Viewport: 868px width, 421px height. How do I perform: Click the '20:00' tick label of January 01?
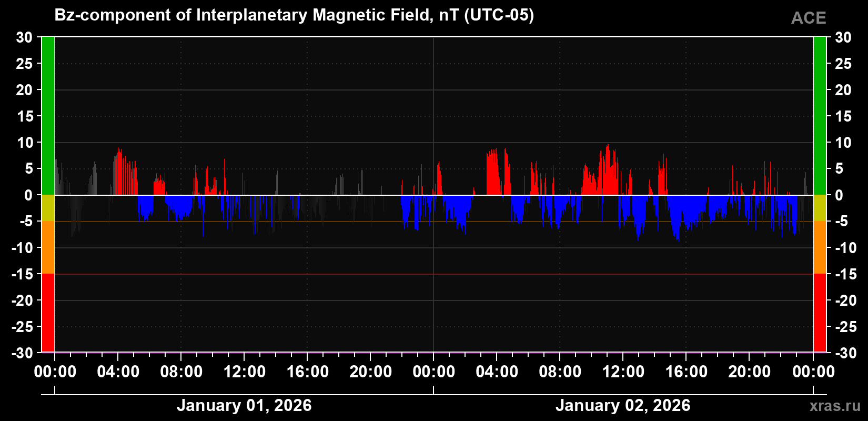click(x=370, y=372)
